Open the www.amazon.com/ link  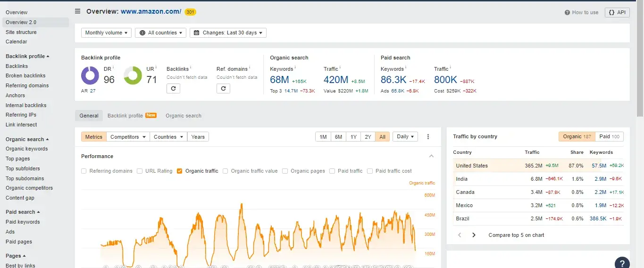point(151,11)
